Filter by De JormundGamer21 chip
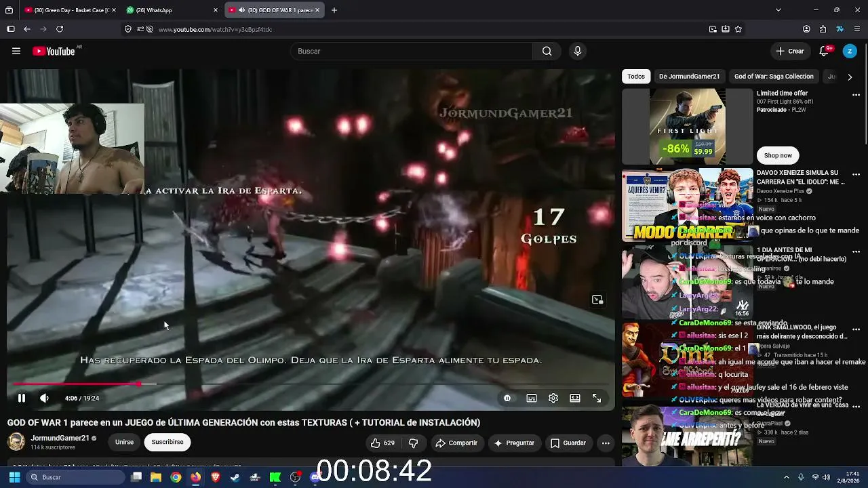Image resolution: width=868 pixels, height=488 pixels. pos(689,77)
